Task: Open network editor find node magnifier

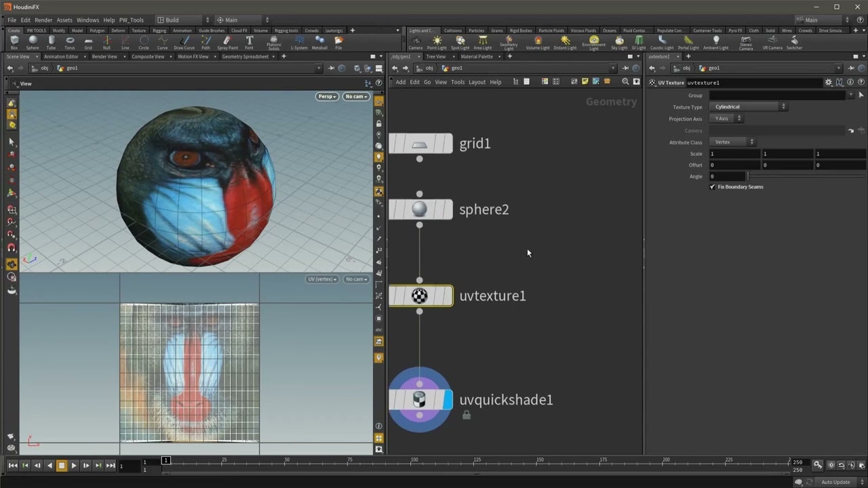Action: click(625, 82)
